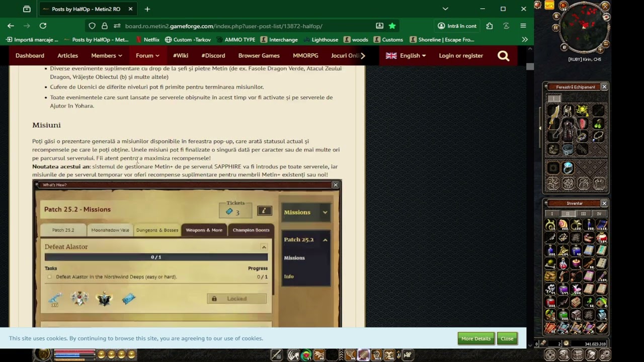Click the pencil edit icon beside Tickets
The height and width of the screenshot is (362, 644).
(264, 211)
